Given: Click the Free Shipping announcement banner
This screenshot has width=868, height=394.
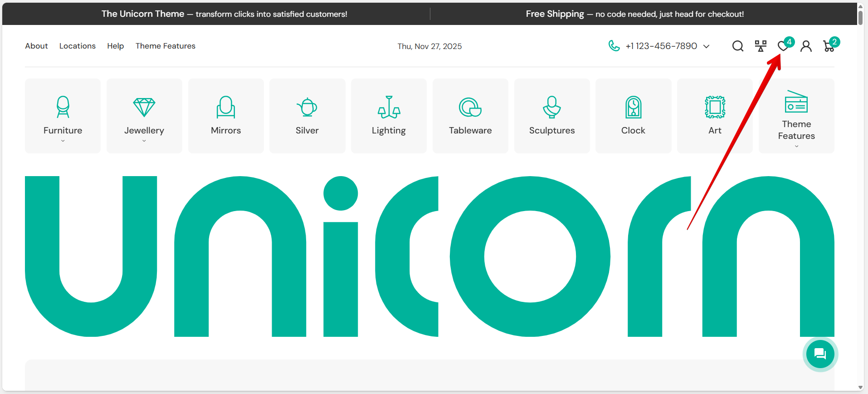Looking at the screenshot, I should coord(634,14).
